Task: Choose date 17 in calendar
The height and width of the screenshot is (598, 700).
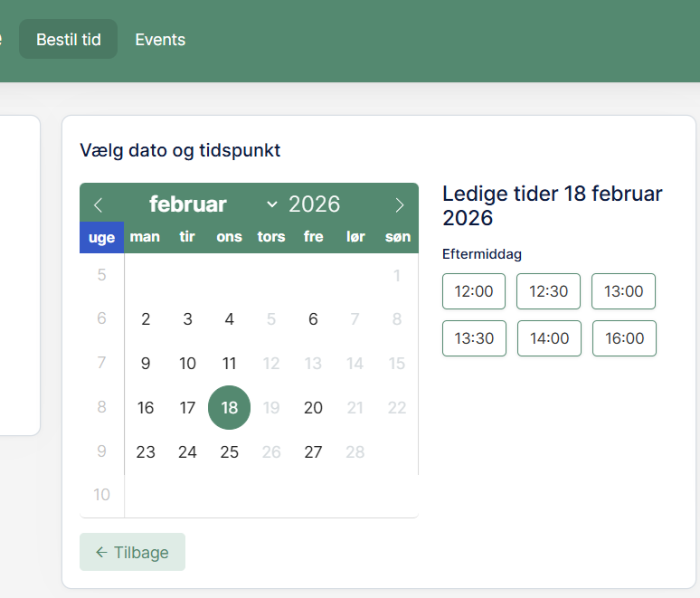Action: click(187, 407)
